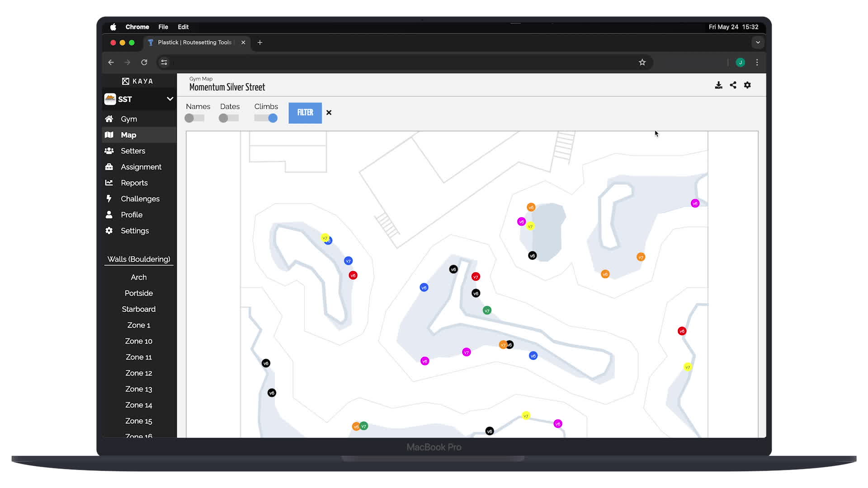Enable the Names toggle

pyautogui.click(x=194, y=117)
